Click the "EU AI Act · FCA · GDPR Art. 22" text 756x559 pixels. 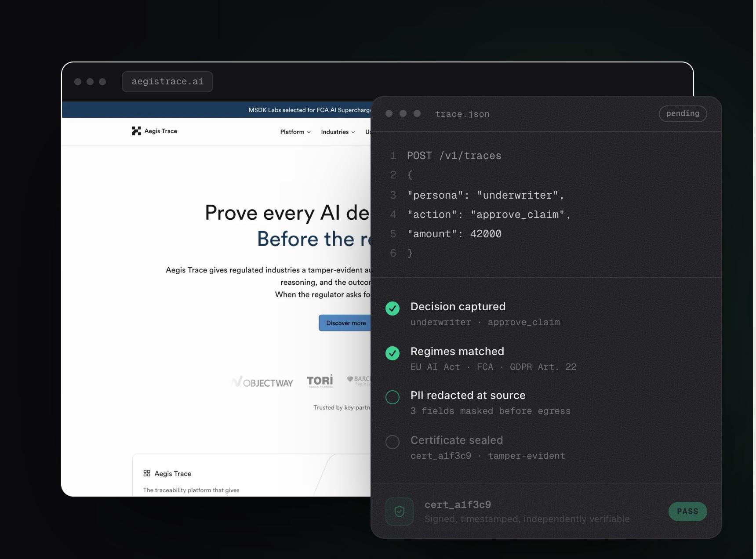coord(493,367)
